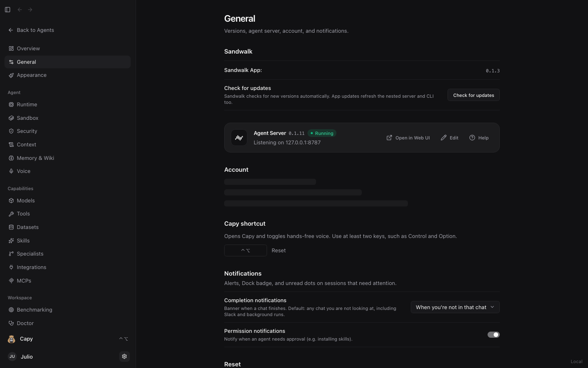
Task: Navigate to Benchmarking page
Action: click(x=67, y=310)
